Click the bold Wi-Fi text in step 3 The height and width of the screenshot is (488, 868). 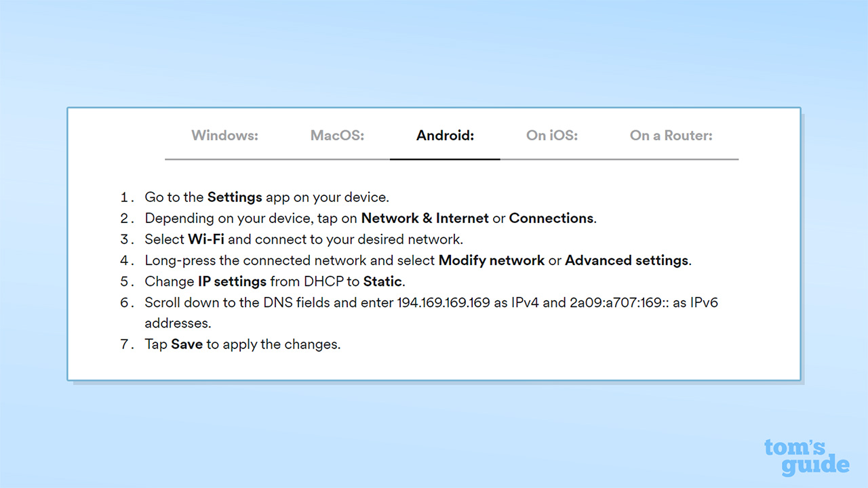click(x=206, y=239)
